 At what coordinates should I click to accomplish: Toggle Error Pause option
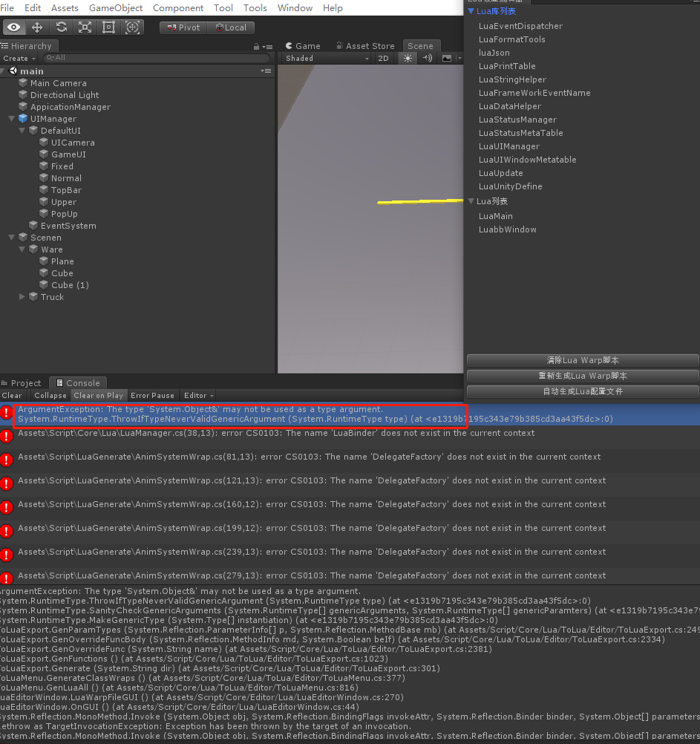point(152,395)
